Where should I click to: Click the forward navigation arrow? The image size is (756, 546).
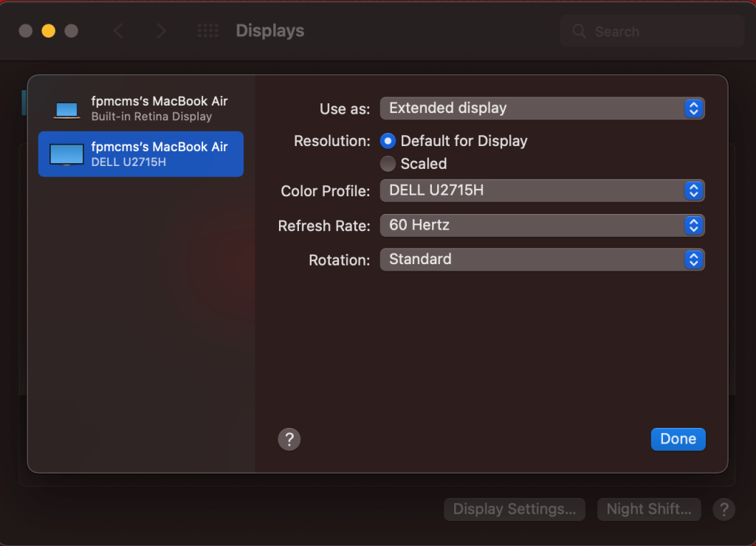point(161,31)
